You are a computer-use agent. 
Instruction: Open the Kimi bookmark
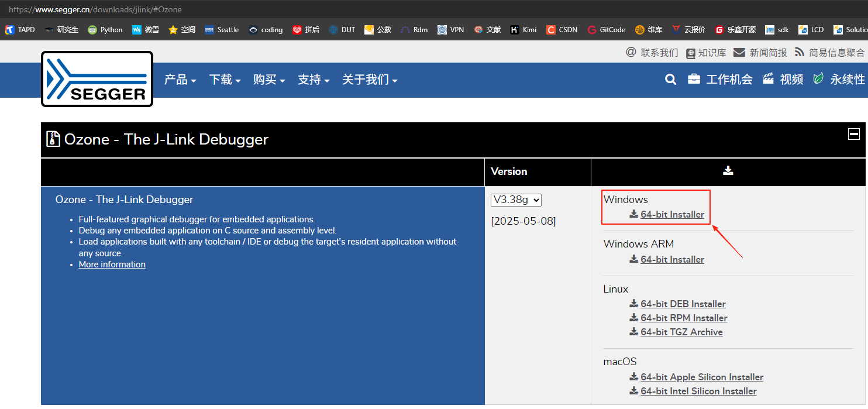523,30
